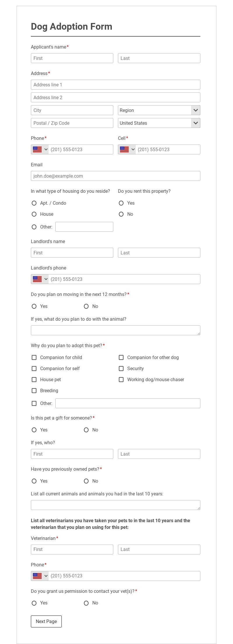Select the Apt. / Condo housing option
Viewport: 233px width, 644px height.
[34, 203]
